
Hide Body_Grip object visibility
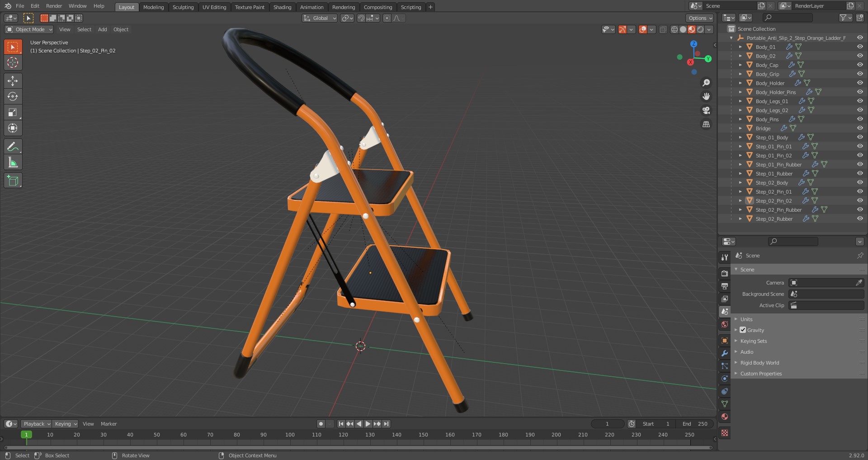pyautogui.click(x=860, y=74)
